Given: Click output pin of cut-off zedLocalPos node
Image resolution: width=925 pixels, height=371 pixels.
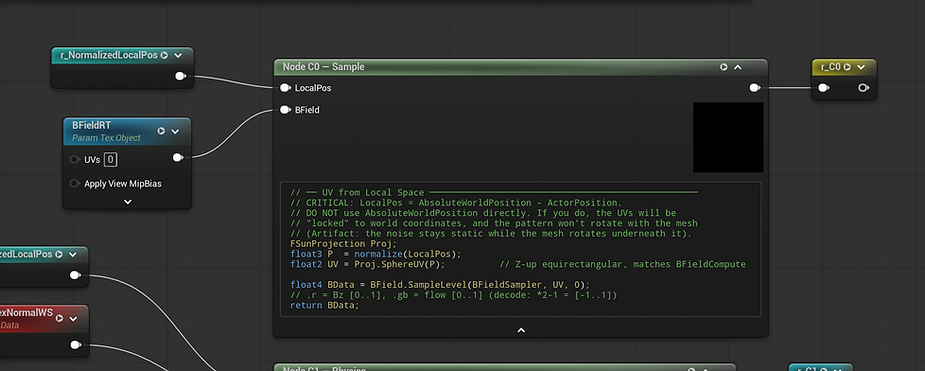Looking at the screenshot, I should 75,275.
